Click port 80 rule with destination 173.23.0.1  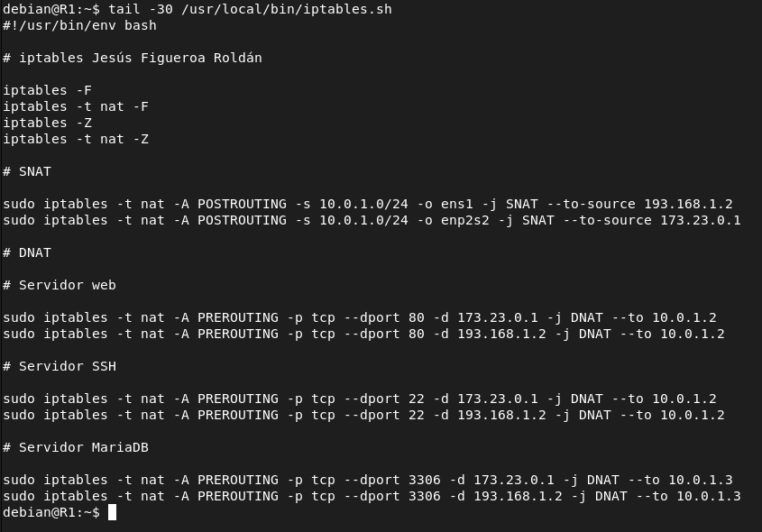[x=360, y=317]
